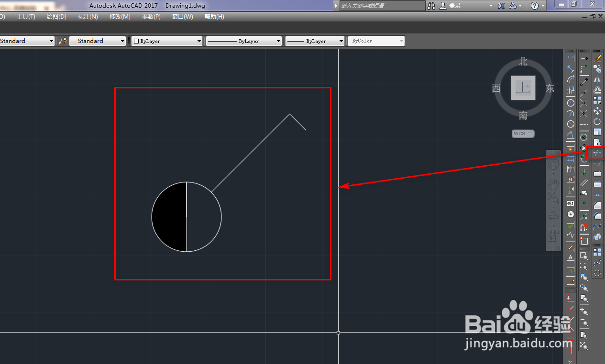
Task: Click the Zoom Extents tool
Action: click(584, 345)
